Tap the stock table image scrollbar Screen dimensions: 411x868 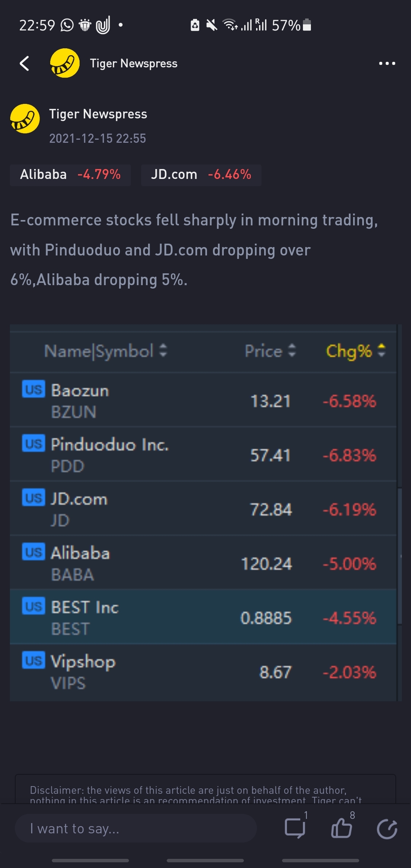[400, 556]
